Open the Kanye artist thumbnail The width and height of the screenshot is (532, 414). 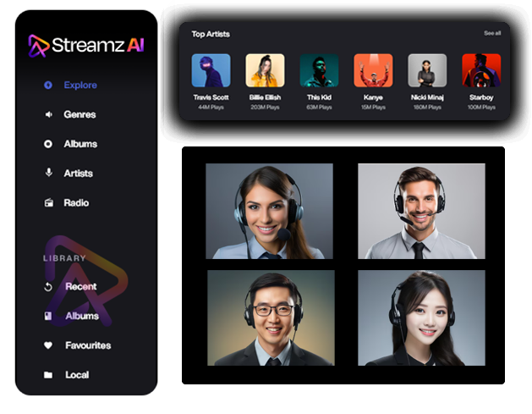tap(373, 70)
